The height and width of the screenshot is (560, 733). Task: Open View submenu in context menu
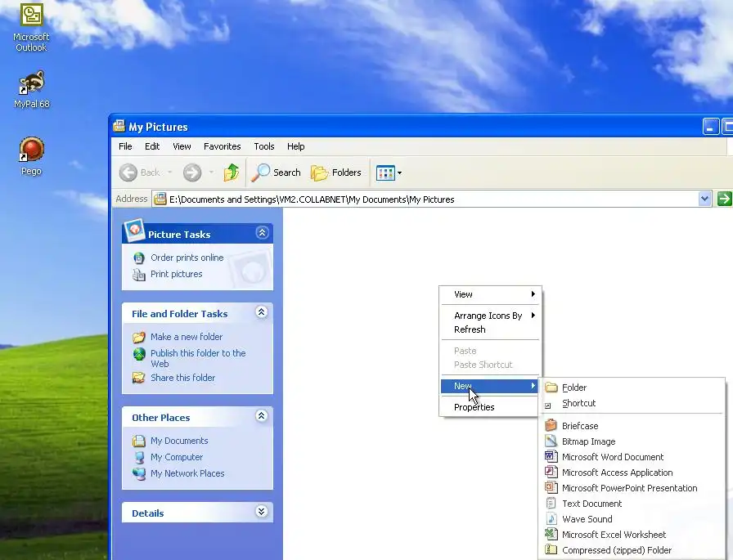[490, 294]
